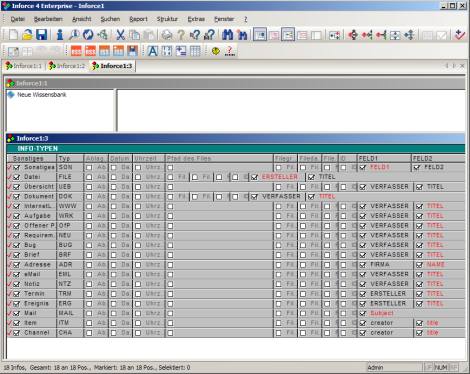Toggle the FIRMA checkbox in Adresse row
The image size is (470, 374).
[x=363, y=265]
